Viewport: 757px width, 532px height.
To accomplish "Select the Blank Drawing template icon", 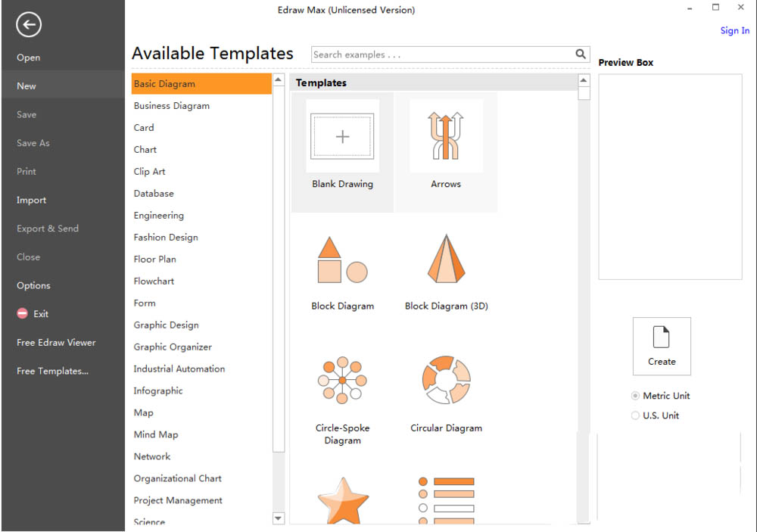I will pos(342,136).
